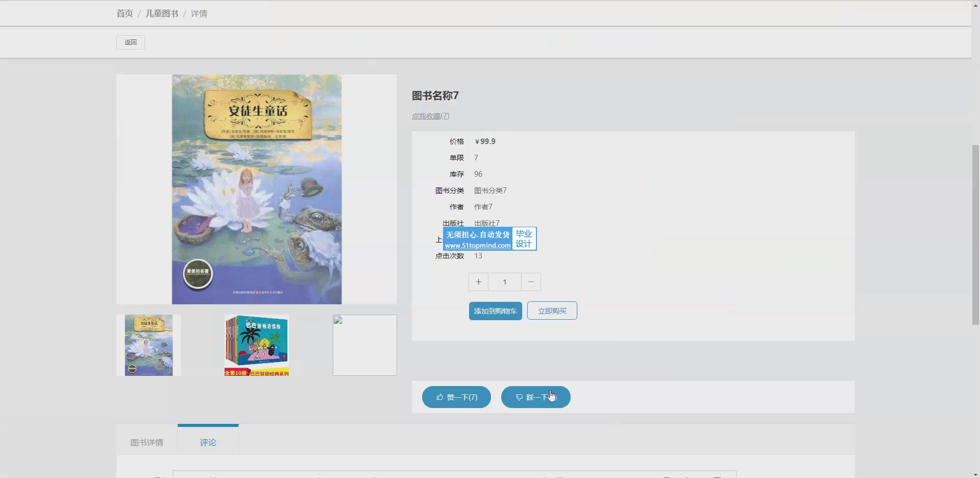Click the large 安徒生童话 cover image
Image resolution: width=980 pixels, height=478 pixels.
257,189
